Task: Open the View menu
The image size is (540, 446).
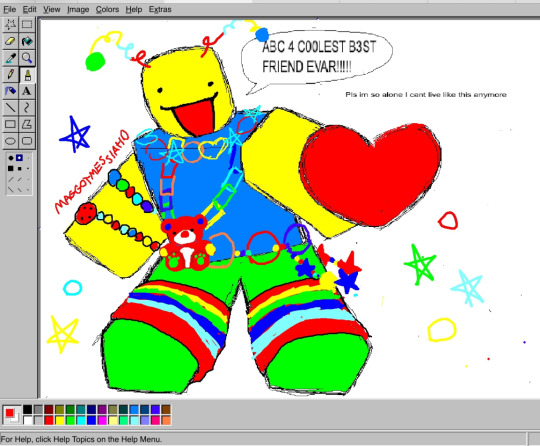Action: pyautogui.click(x=52, y=10)
